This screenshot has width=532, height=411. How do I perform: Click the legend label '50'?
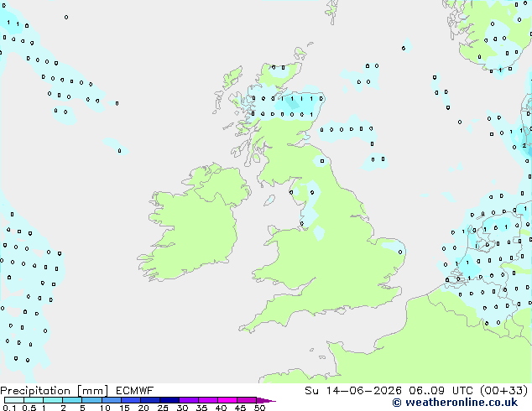pos(260,408)
